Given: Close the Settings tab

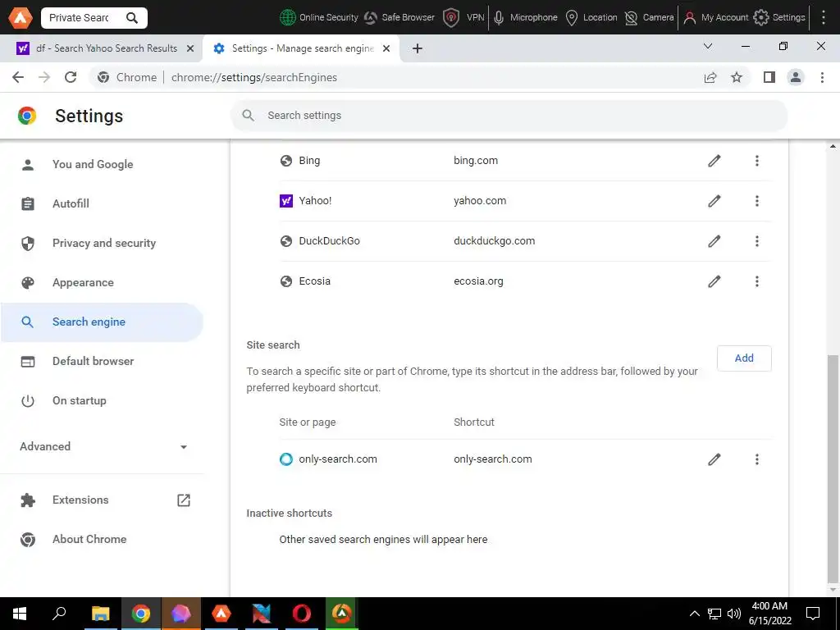Looking at the screenshot, I should click(x=386, y=48).
